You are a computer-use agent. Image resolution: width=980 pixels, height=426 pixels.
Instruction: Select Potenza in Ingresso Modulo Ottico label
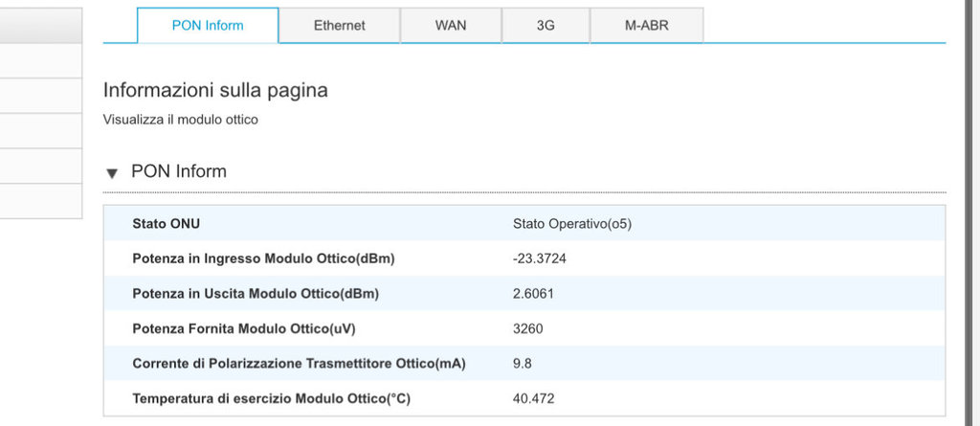(263, 258)
